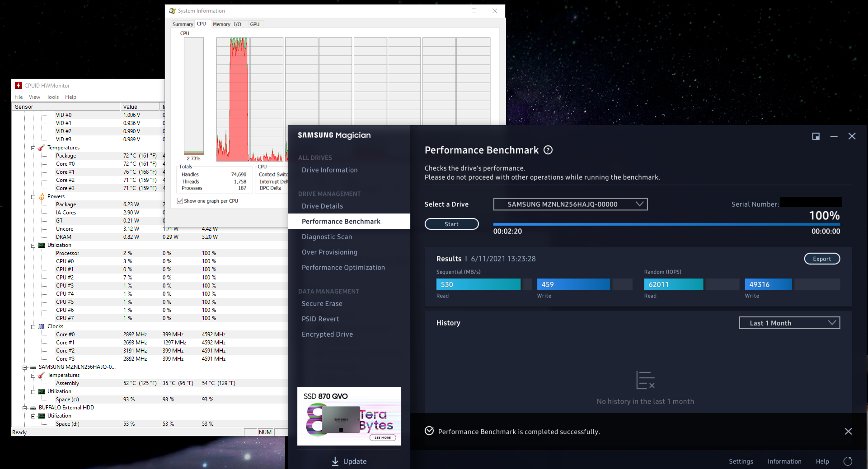Switch to the Summary tab in System Information
This screenshot has width=868, height=469.
(x=183, y=24)
